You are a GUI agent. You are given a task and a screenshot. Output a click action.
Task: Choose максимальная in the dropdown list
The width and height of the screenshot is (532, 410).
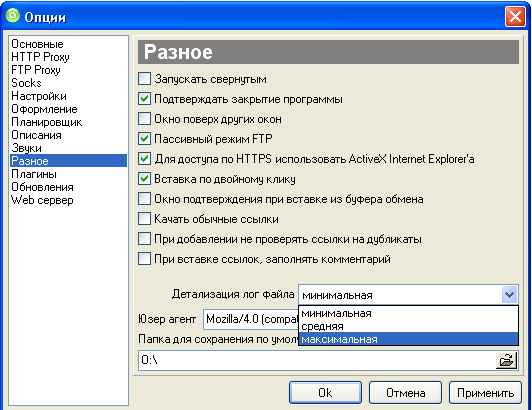click(x=408, y=339)
